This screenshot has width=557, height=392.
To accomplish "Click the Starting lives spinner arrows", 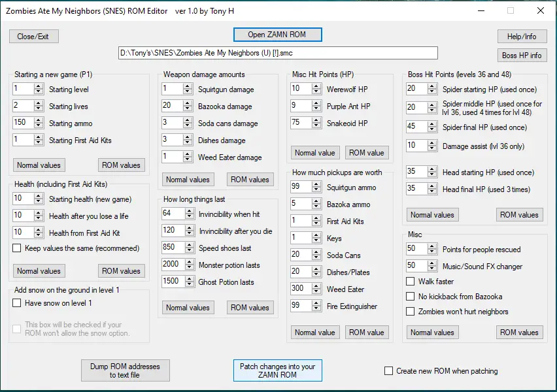I will pyautogui.click(x=39, y=106).
